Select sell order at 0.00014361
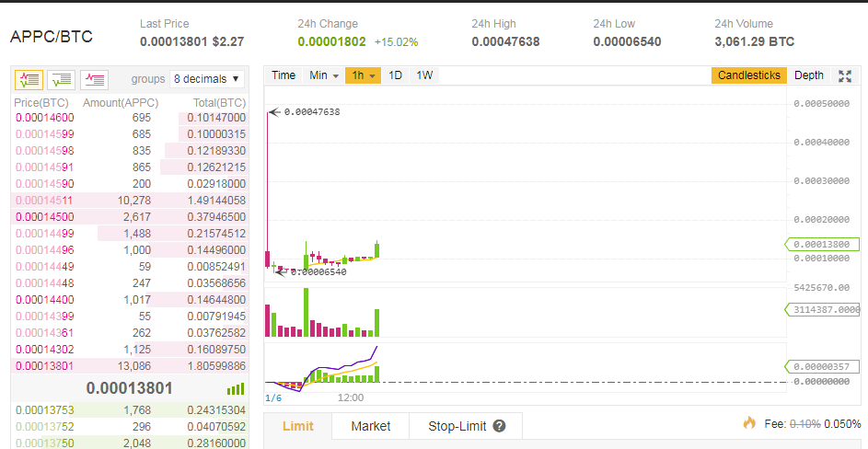The height and width of the screenshot is (449, 868). 130,333
